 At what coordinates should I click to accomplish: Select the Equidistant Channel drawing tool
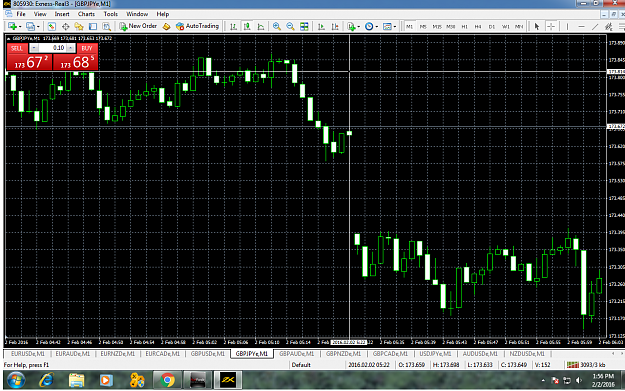pyautogui.click(x=608, y=26)
